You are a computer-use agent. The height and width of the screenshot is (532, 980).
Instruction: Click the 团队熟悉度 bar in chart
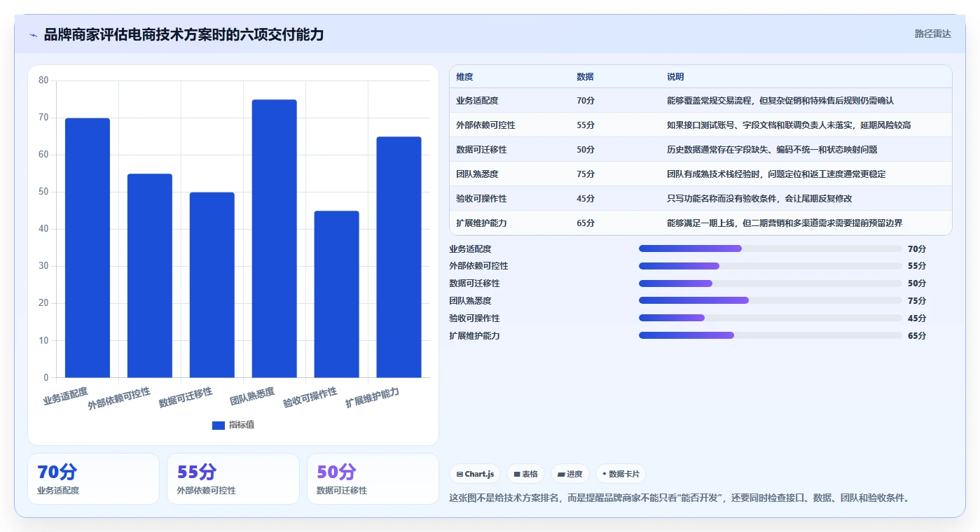click(x=275, y=239)
